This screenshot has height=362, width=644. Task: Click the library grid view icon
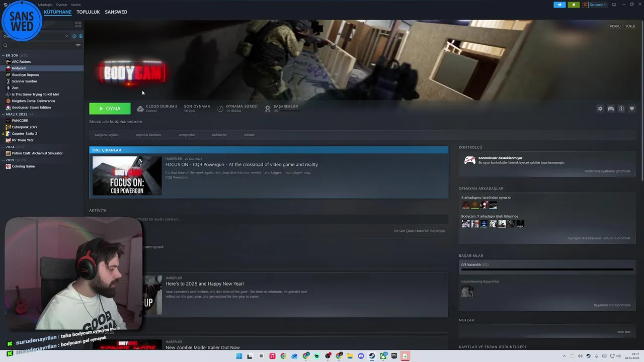(78, 24)
